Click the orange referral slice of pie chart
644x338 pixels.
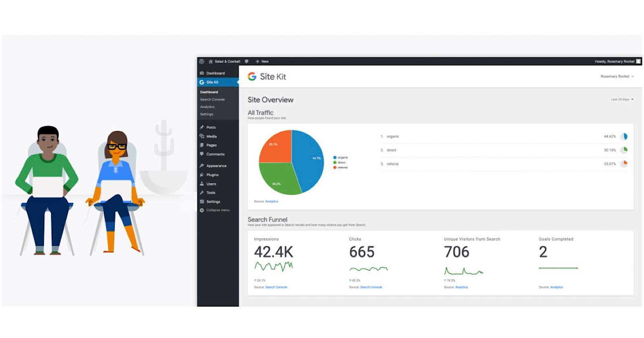point(276,147)
